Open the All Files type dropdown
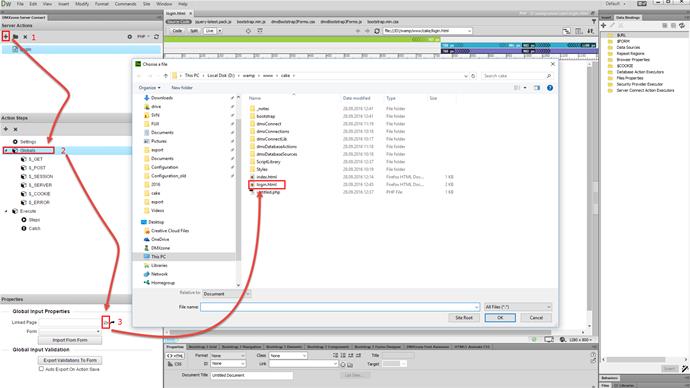Image resolution: width=690 pixels, height=388 pixels. click(x=518, y=307)
